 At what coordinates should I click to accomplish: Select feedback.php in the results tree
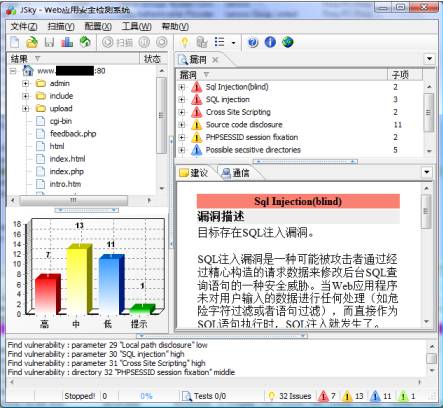[x=73, y=134]
